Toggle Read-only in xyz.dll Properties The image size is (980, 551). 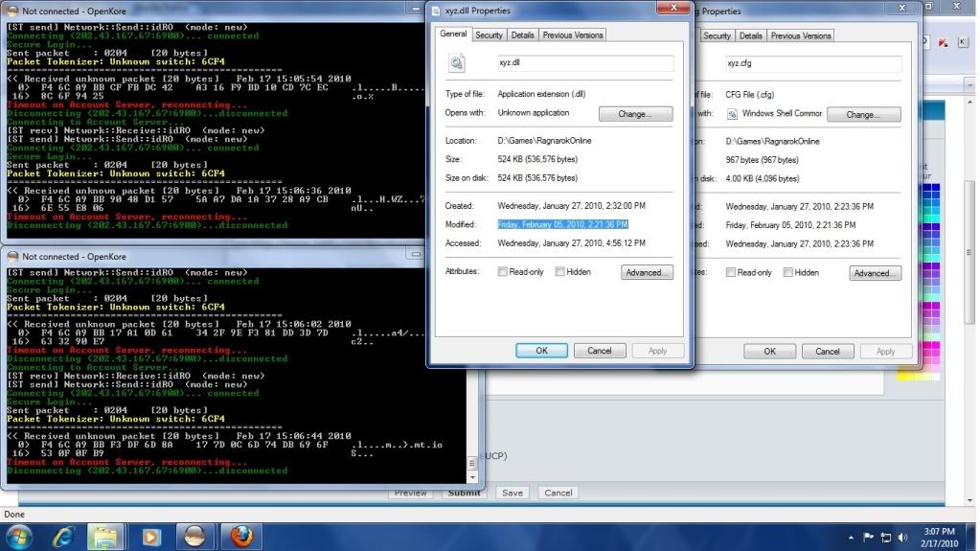(x=502, y=271)
